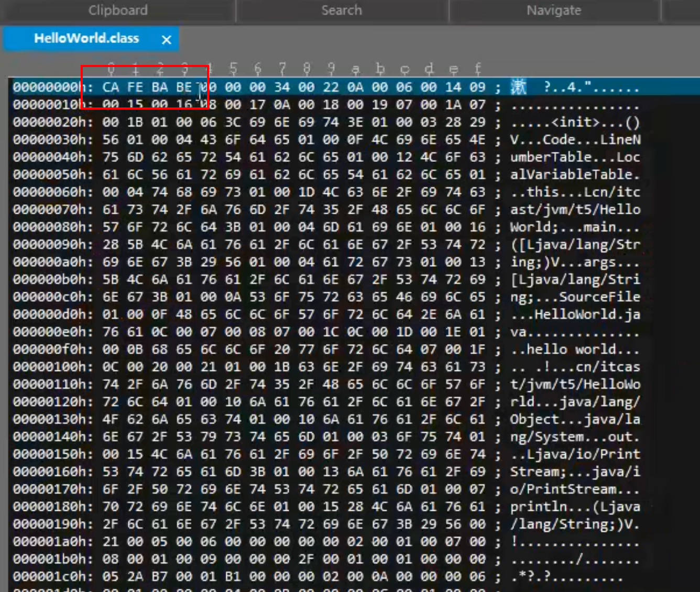Click offset label 00000170h
Viewport: 700px width, 592px height.
(x=53, y=489)
